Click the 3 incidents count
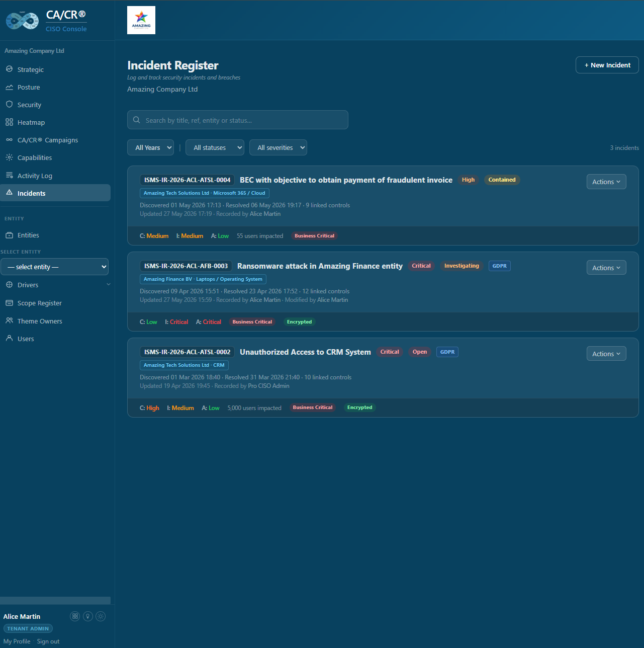Screen dimensions: 644x648 [x=624, y=147]
